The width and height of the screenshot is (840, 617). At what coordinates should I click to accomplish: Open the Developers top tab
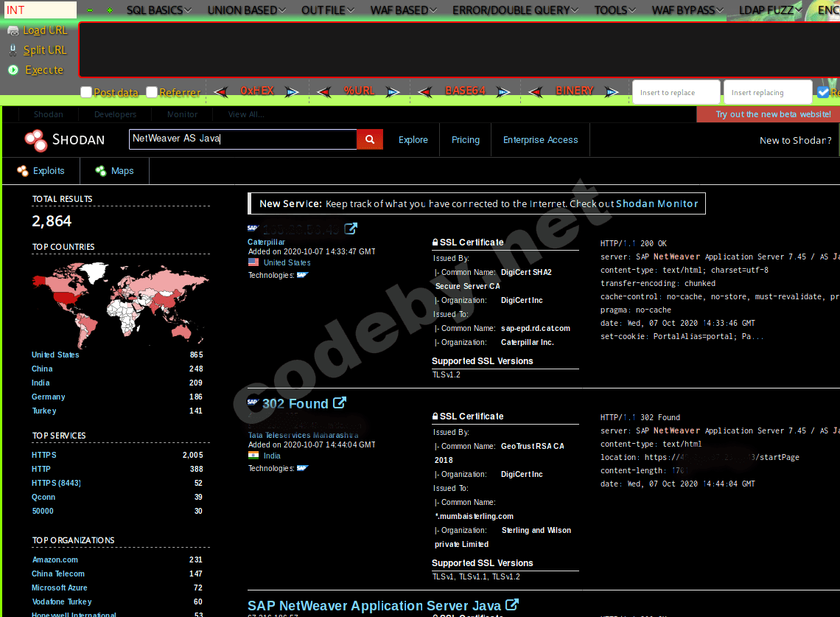tap(115, 114)
